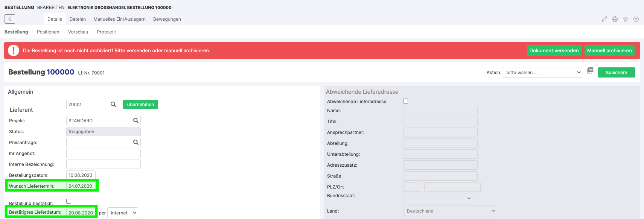This screenshot has width=644, height=219.
Task: Open the Internet confirmation method dropdown
Action: pos(123,213)
